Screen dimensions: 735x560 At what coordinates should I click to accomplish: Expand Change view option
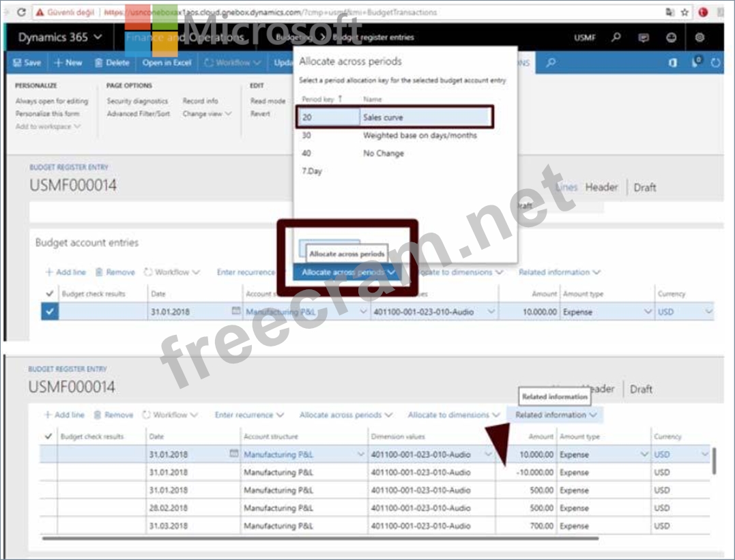[x=207, y=113]
